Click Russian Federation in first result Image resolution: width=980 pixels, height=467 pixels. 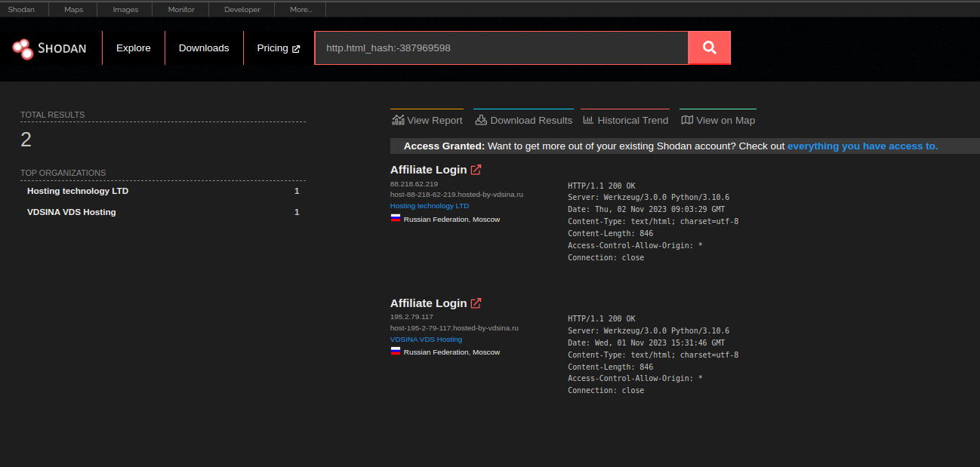[x=436, y=220]
